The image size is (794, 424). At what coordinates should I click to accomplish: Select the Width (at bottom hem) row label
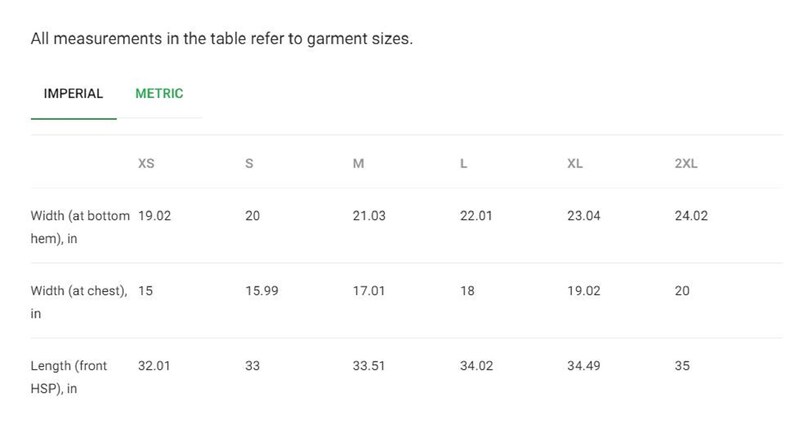80,227
